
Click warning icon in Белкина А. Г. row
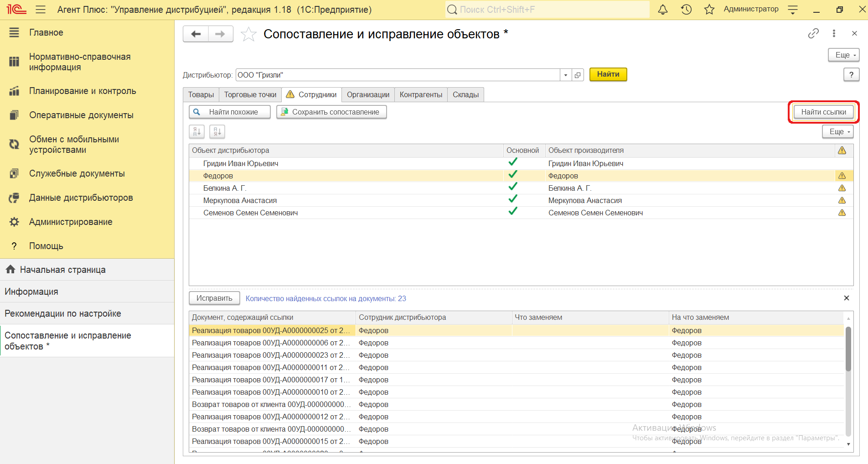point(842,188)
